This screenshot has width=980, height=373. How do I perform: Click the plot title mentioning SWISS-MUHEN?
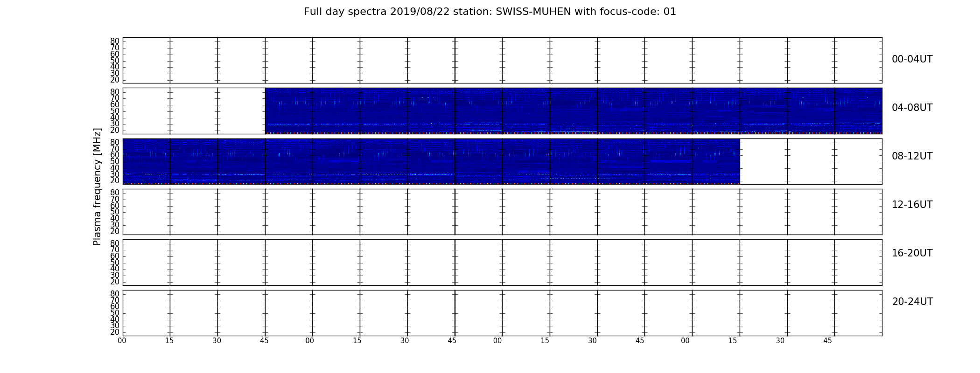tap(490, 12)
